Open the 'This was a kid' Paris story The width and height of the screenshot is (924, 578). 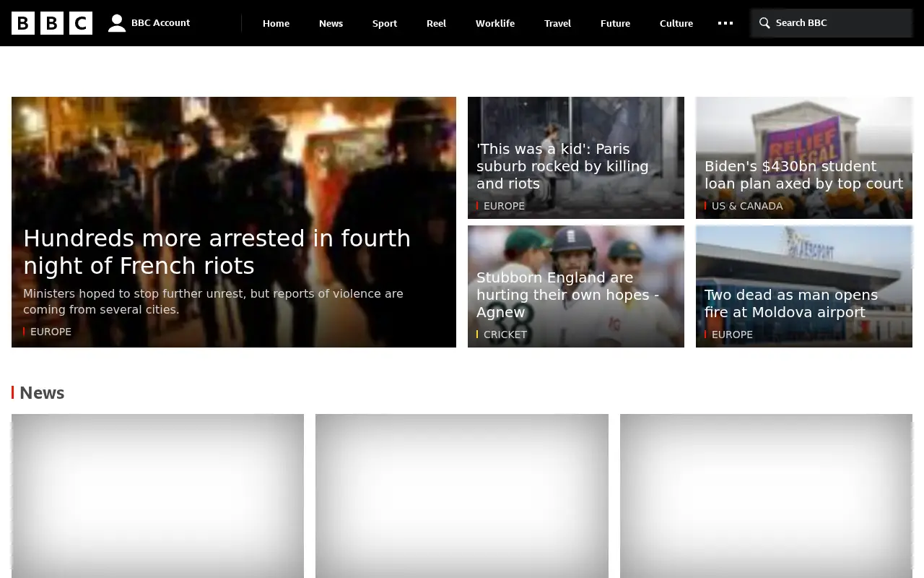tap(562, 166)
